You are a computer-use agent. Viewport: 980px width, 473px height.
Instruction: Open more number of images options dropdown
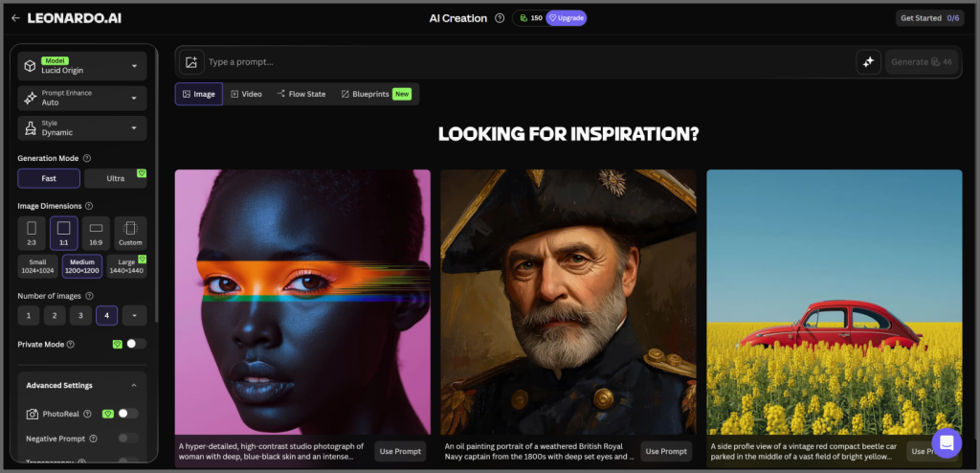click(134, 316)
